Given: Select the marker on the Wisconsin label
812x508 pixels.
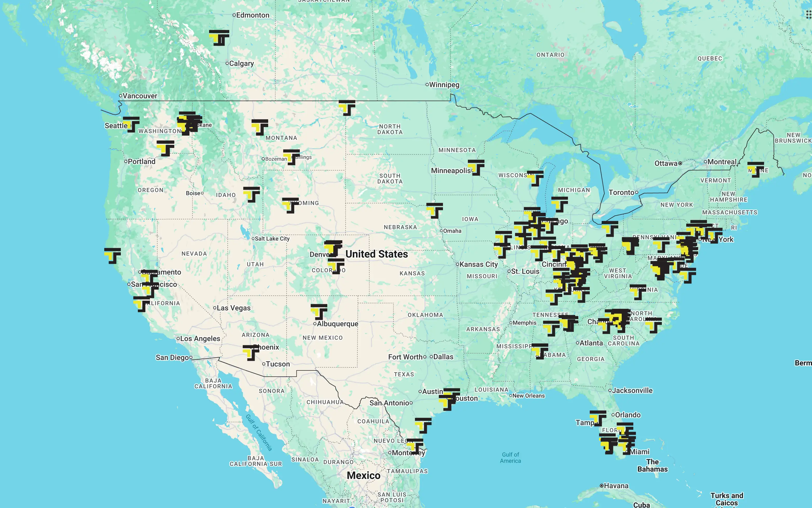Looking at the screenshot, I should (535, 178).
